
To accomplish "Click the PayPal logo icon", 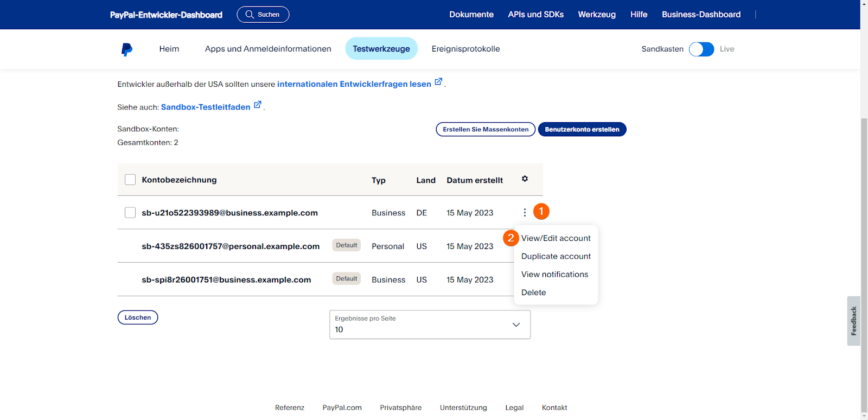I will click(x=127, y=49).
